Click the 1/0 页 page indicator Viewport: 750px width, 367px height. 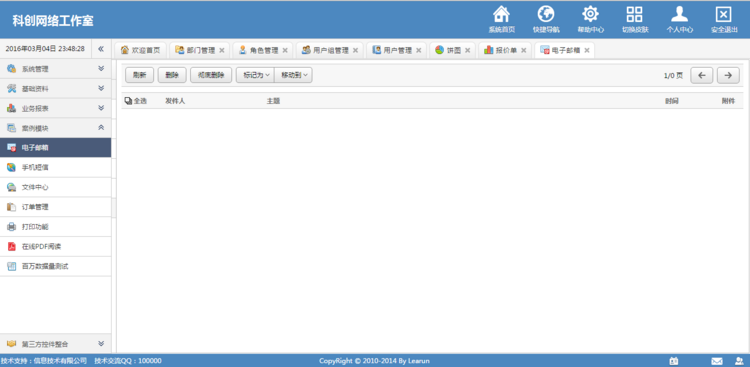click(x=673, y=76)
